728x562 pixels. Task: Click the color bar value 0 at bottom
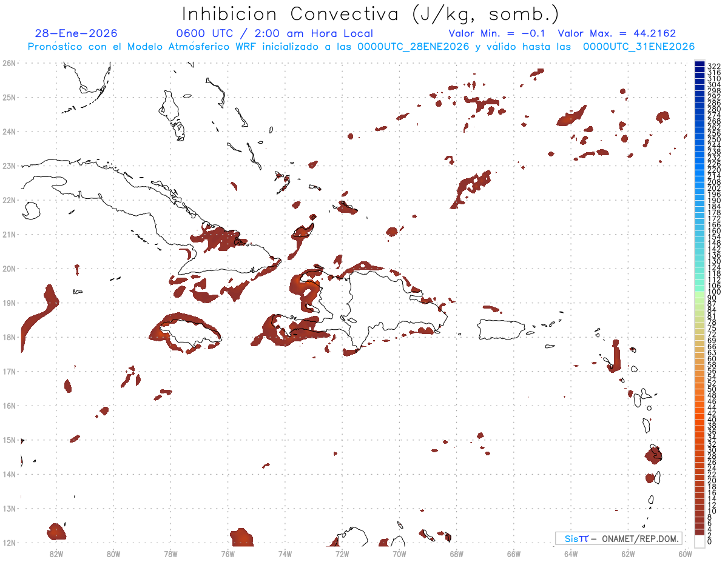tap(710, 541)
